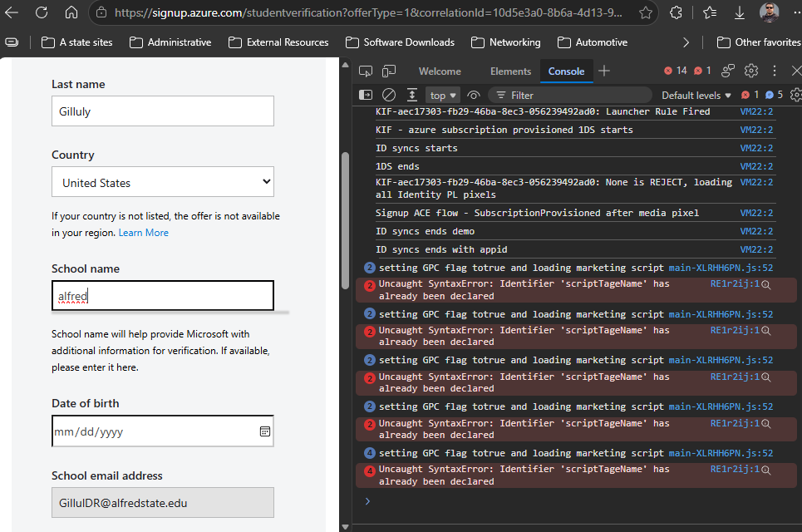Viewport: 802px width, 532px height.
Task: Open the Extensions puzzle icon
Action: click(x=677, y=12)
